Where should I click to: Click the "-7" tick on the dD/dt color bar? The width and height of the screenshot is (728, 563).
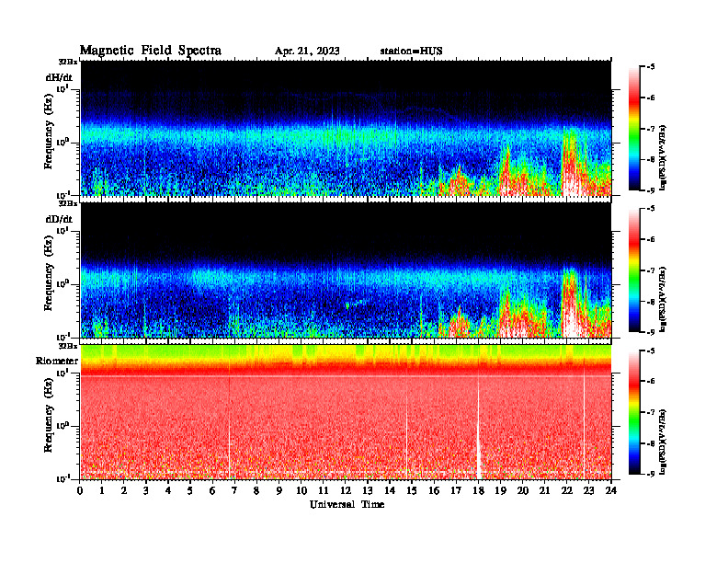[651, 270]
